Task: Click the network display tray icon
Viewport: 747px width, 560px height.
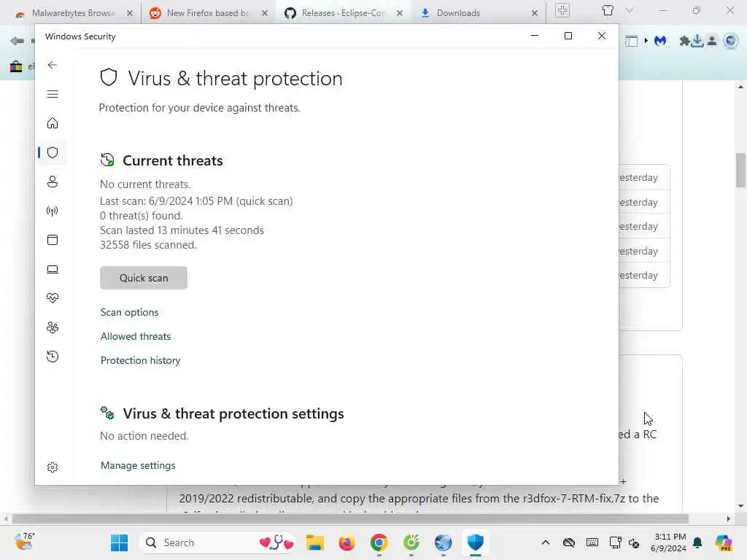Action: click(615, 542)
